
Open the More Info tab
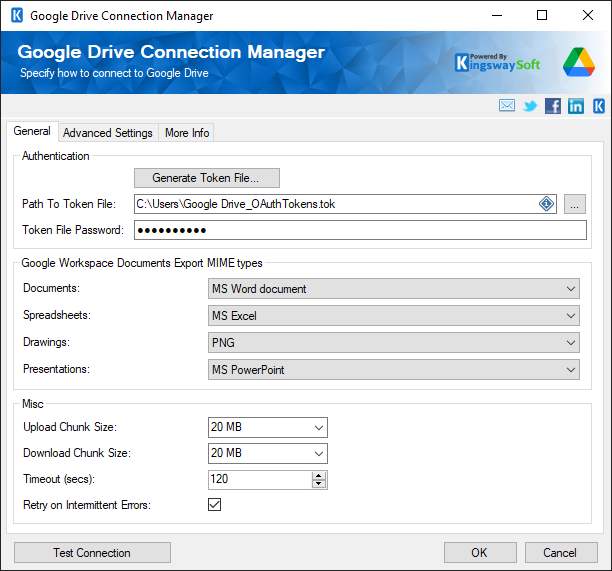[187, 133]
